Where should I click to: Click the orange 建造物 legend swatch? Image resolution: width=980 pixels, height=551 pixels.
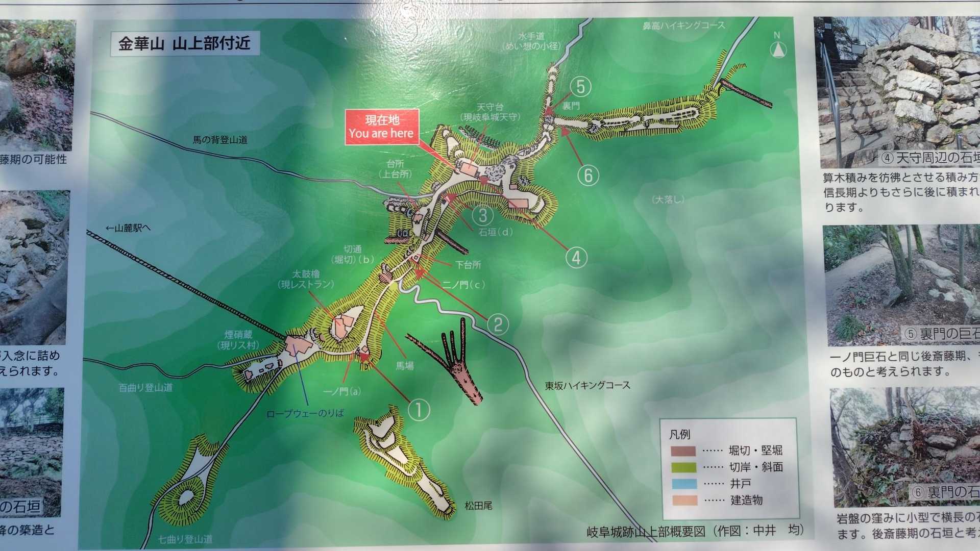click(684, 500)
